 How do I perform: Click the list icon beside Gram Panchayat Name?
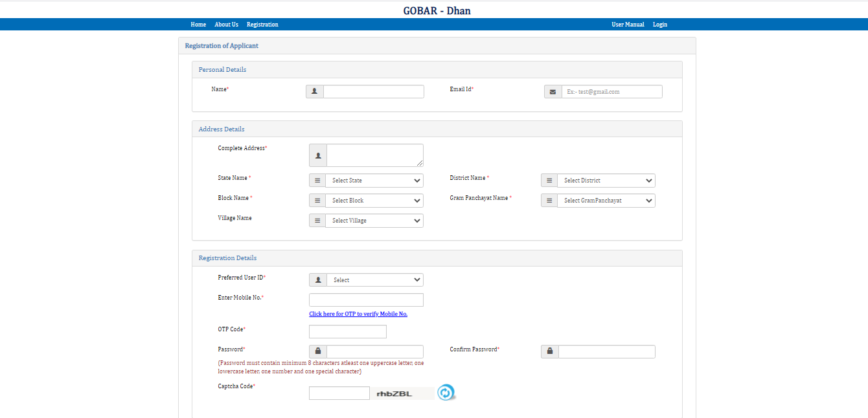(x=549, y=201)
